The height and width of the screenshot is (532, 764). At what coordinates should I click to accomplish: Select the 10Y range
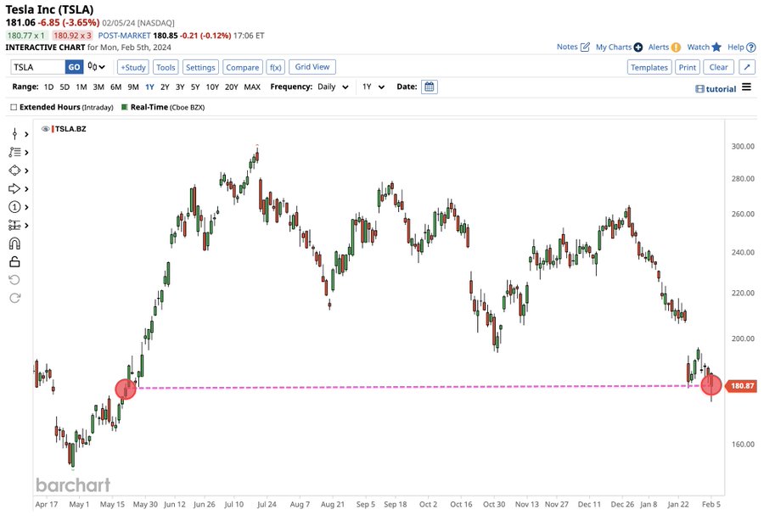(212, 87)
